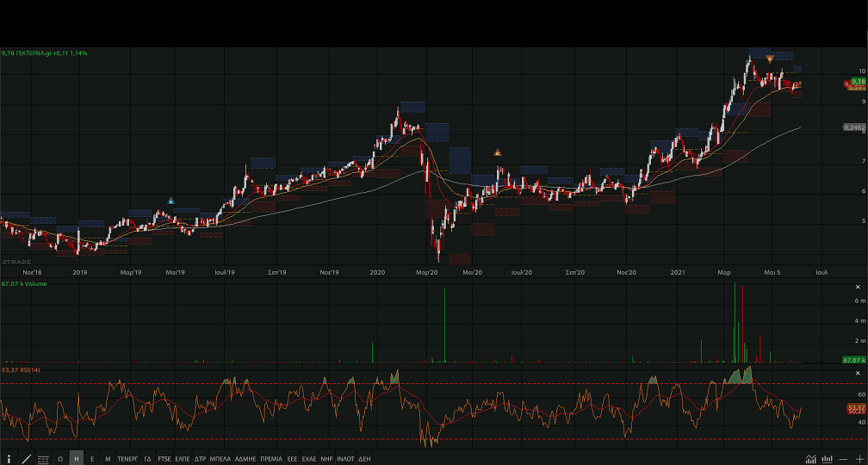Switch to the Ω hourly timeframe

click(x=60, y=459)
